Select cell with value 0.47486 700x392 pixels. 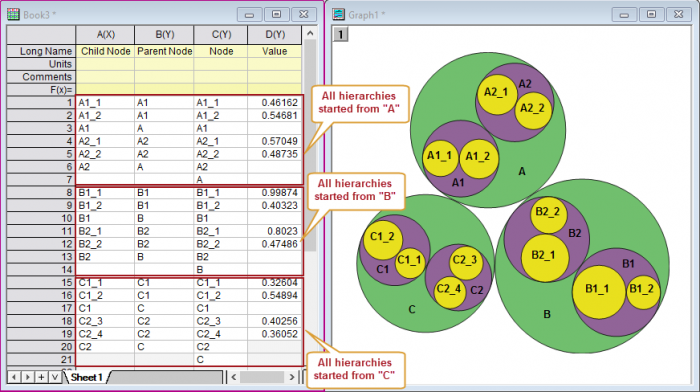click(275, 244)
